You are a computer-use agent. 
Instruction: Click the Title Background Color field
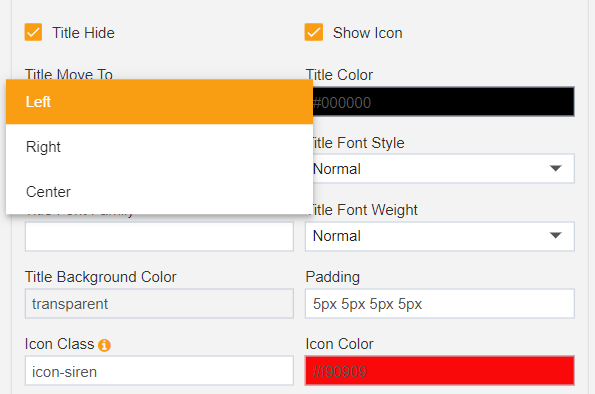159,304
